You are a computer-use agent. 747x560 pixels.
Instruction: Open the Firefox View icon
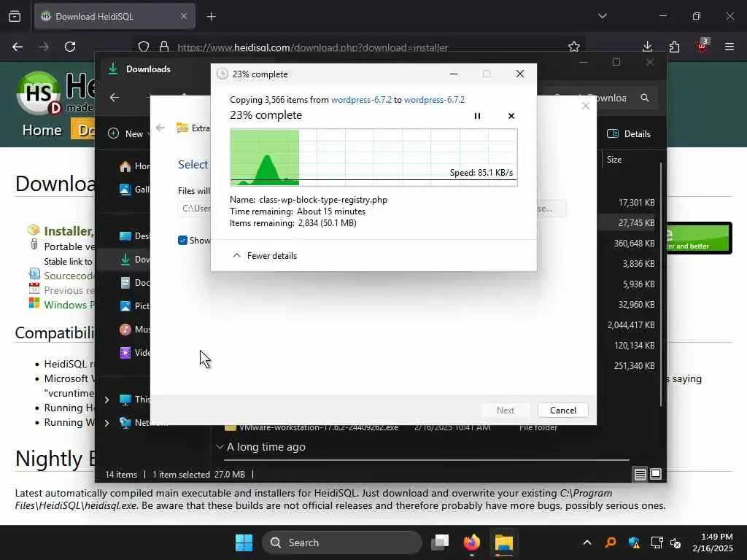click(x=15, y=17)
